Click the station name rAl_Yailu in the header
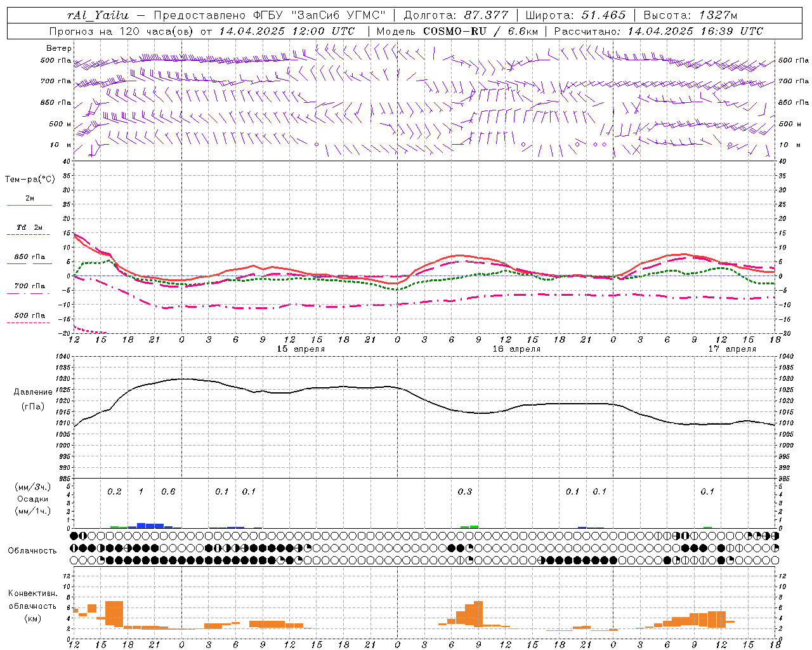Screen dimensions: 812x650 (97, 15)
